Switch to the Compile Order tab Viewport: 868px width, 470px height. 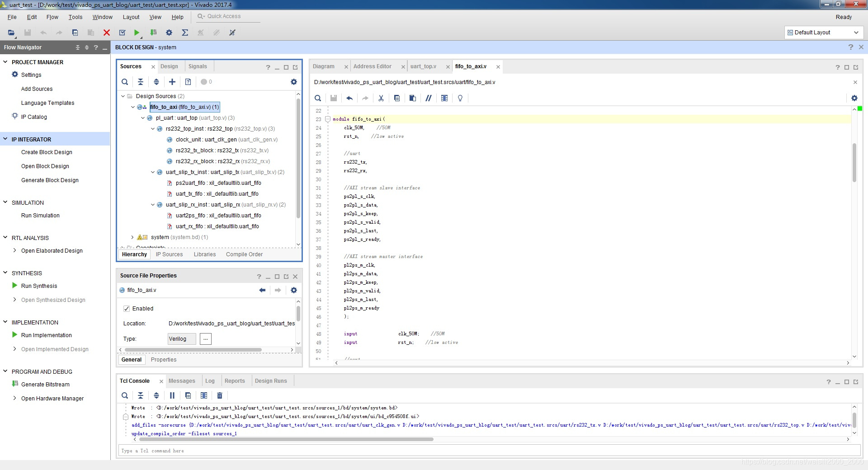[244, 254]
